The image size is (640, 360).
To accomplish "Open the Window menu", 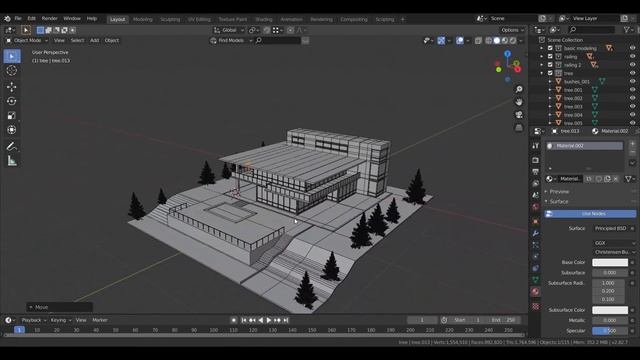I will [x=72, y=19].
